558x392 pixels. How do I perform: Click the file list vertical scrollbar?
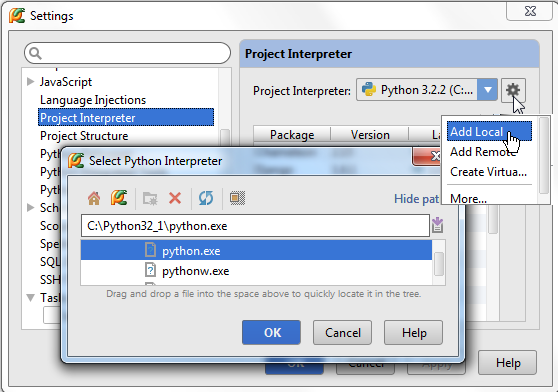point(439,263)
